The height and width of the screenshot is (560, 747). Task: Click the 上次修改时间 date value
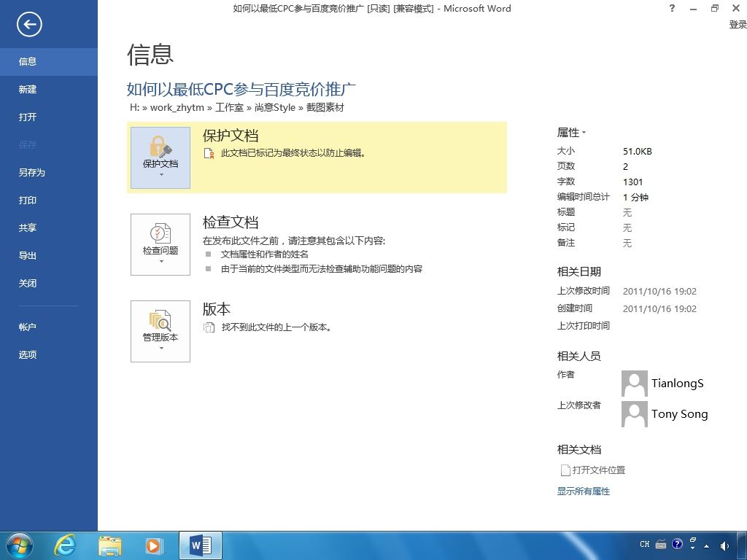(x=659, y=292)
